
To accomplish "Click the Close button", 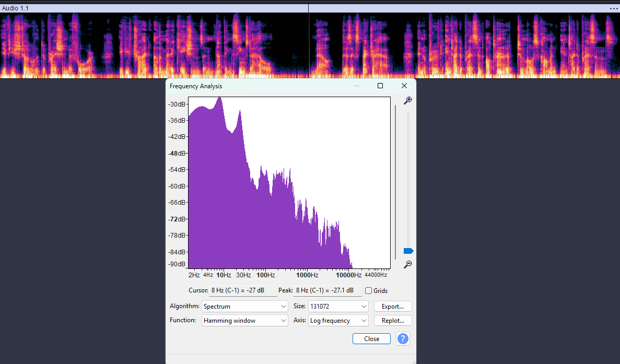I will pos(372,339).
